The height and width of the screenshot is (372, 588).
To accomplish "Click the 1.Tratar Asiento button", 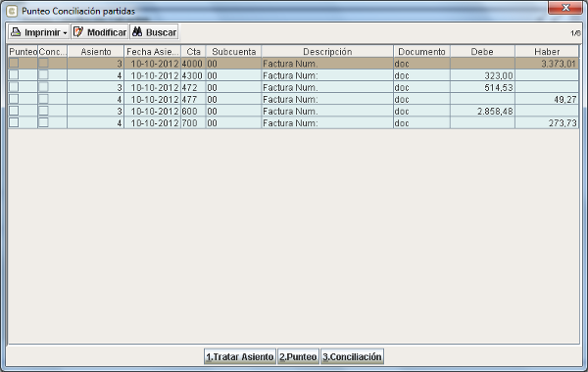I will pyautogui.click(x=240, y=356).
